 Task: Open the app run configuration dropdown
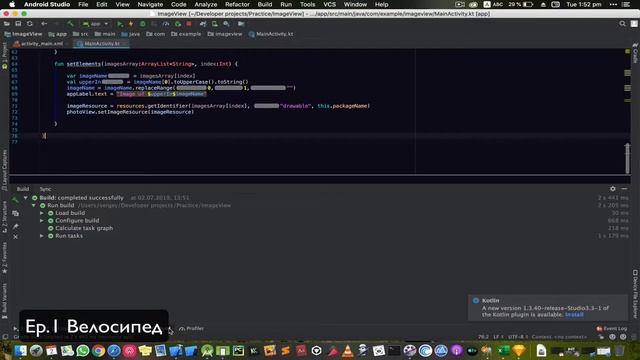tap(95, 24)
